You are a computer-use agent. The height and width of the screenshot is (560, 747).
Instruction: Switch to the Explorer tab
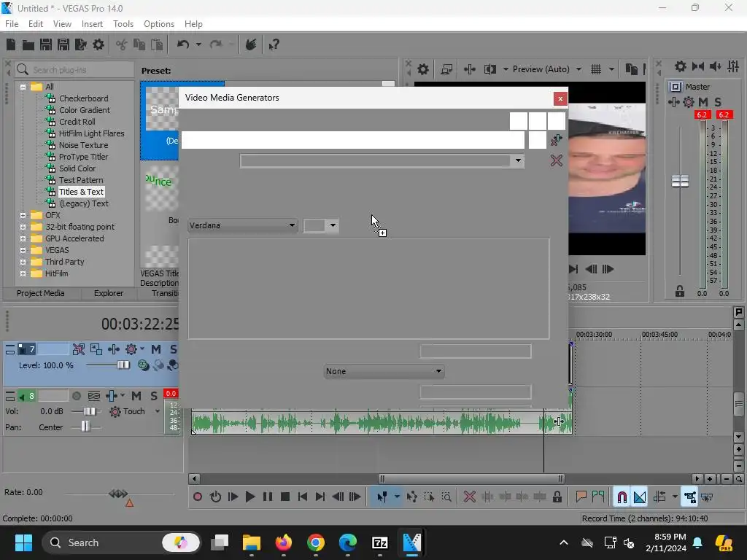point(108,293)
